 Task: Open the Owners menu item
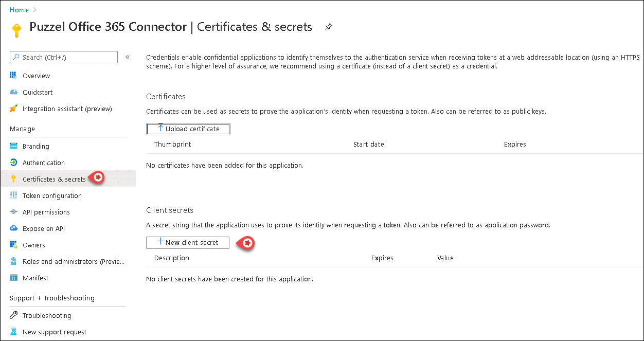[x=34, y=245]
